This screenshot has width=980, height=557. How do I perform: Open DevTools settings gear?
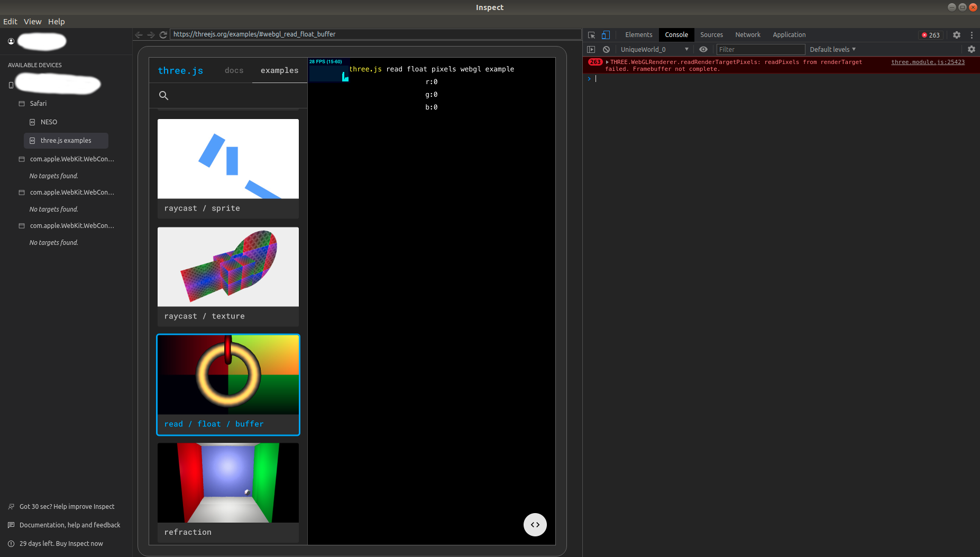[x=957, y=35]
